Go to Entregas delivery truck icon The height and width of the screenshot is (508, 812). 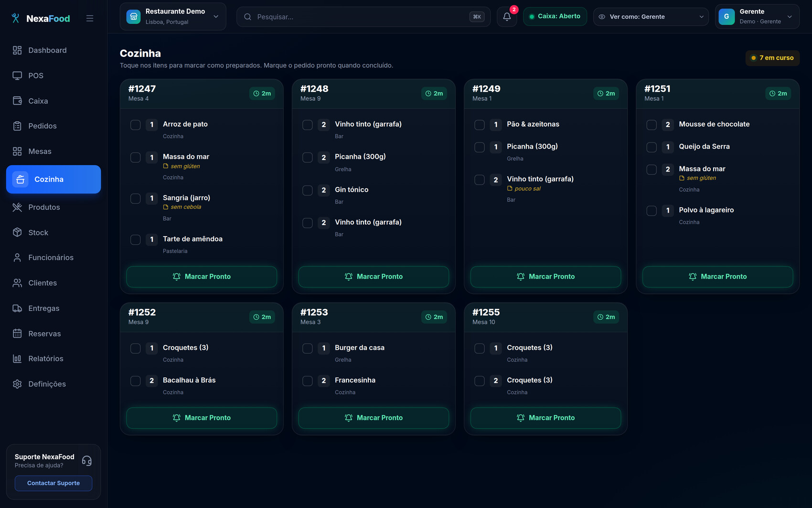click(x=17, y=308)
